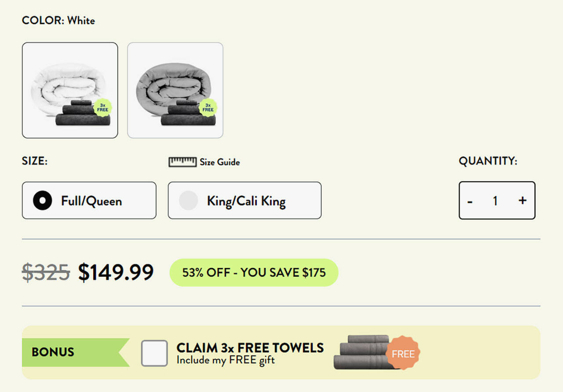Increase quantity with the plus button
Image resolution: width=563 pixels, height=392 pixels.
(523, 201)
